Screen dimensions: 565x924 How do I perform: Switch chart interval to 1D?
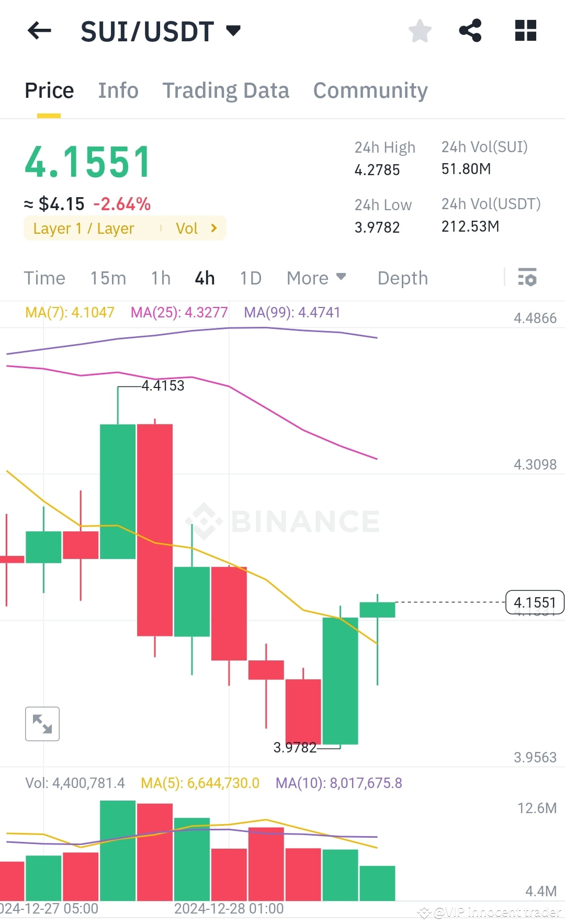tap(250, 278)
